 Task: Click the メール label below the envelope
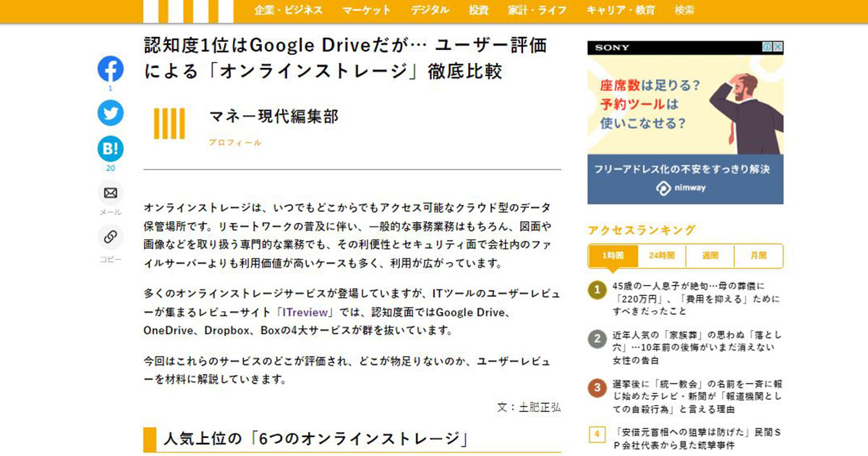(111, 212)
